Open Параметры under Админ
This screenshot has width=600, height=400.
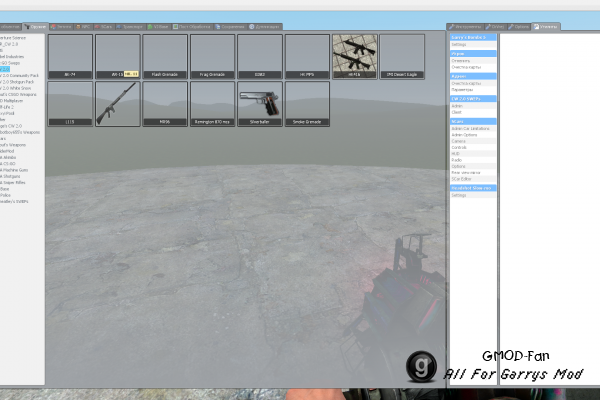click(473, 90)
